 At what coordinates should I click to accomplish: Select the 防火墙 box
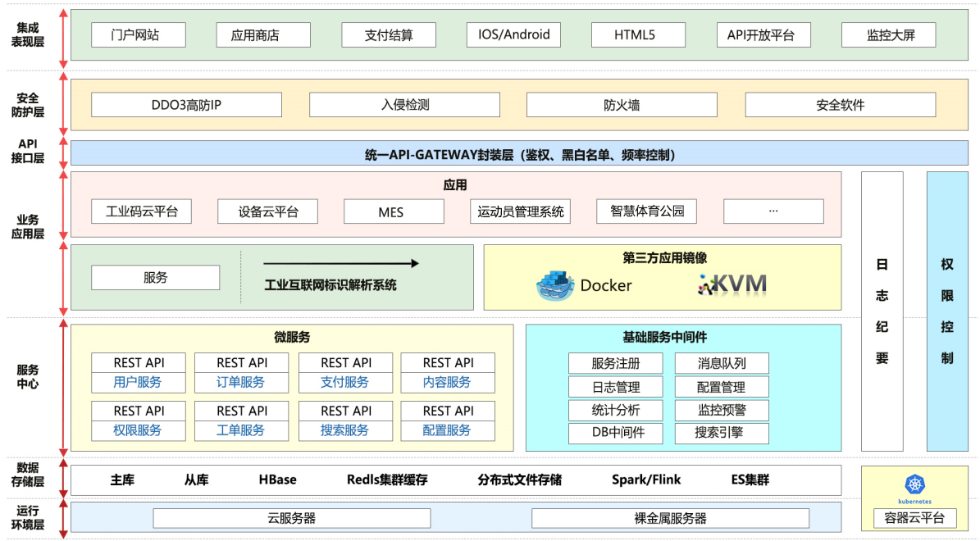[622, 105]
